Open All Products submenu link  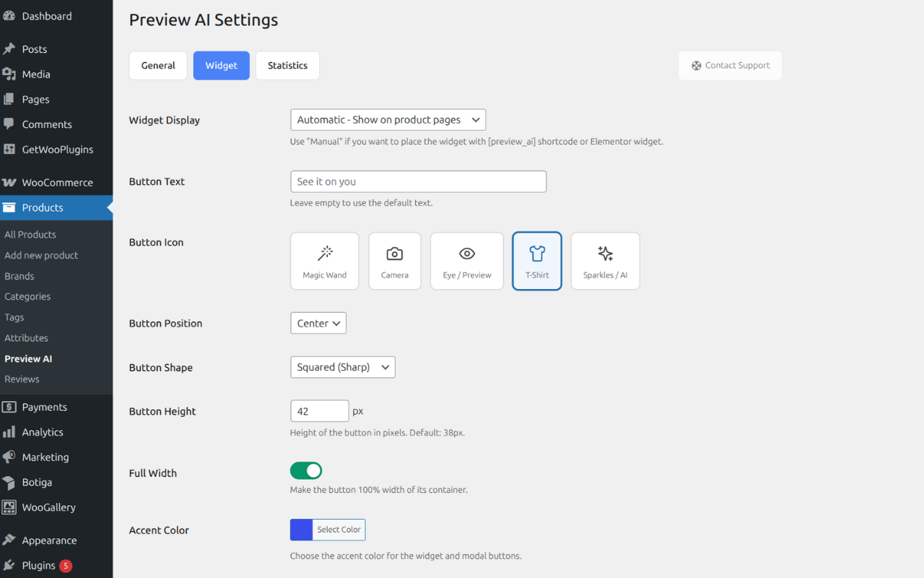click(30, 235)
